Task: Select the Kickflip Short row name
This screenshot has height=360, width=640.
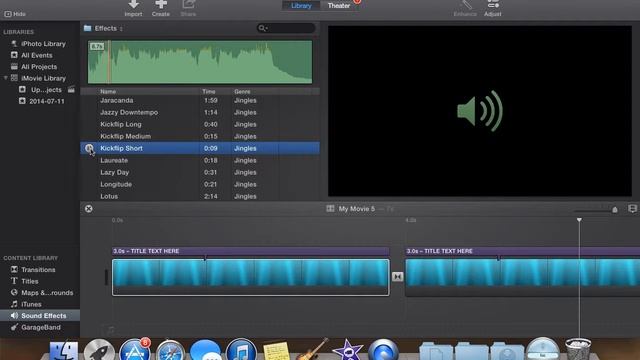Action: 121,148
